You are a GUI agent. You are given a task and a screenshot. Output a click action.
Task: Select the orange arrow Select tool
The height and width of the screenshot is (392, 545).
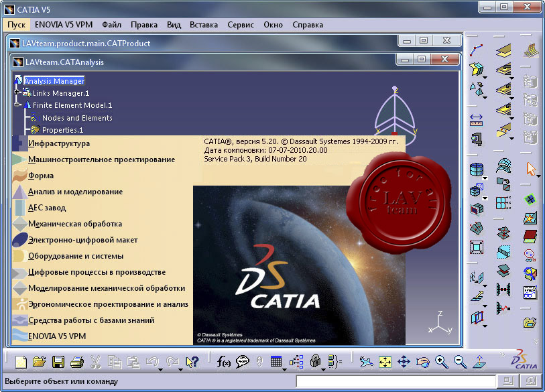(531, 169)
